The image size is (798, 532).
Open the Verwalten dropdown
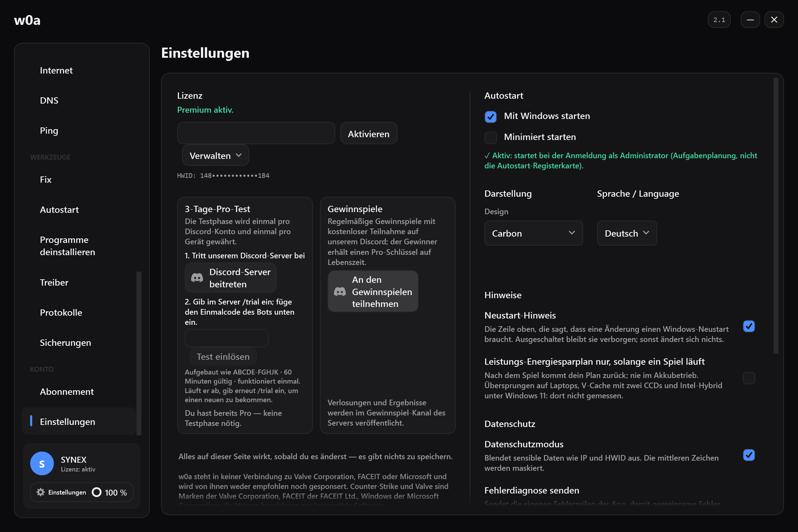point(216,155)
